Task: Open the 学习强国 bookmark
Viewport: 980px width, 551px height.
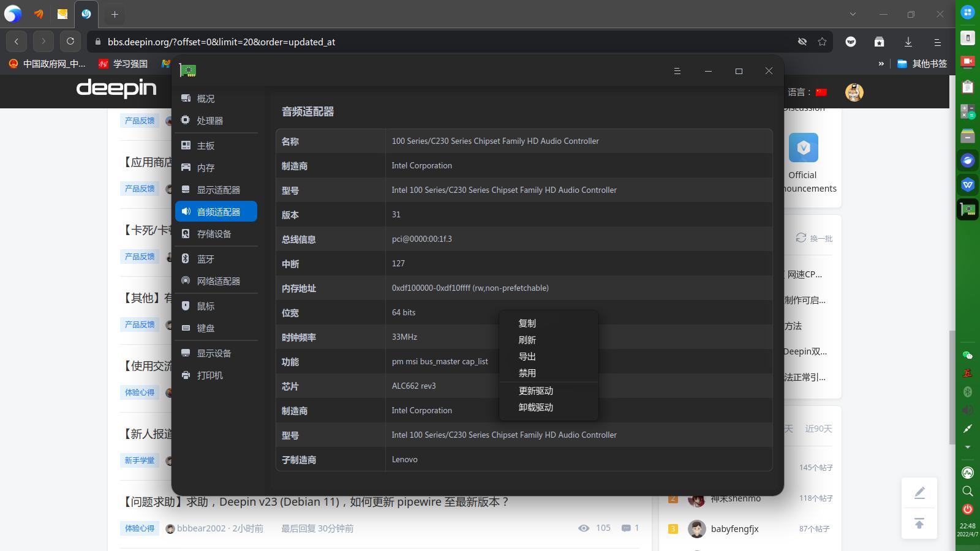Action: click(123, 64)
